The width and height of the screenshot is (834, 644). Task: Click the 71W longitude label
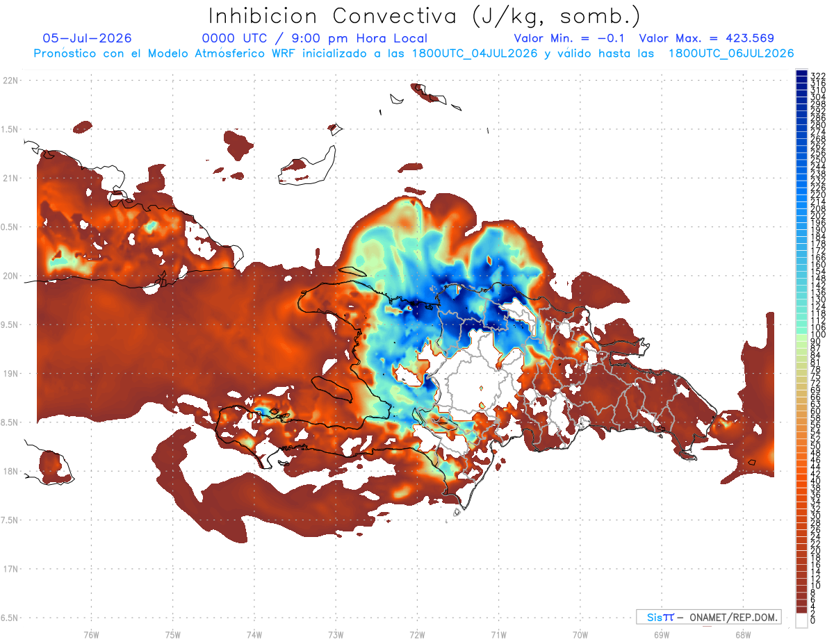tap(498, 634)
